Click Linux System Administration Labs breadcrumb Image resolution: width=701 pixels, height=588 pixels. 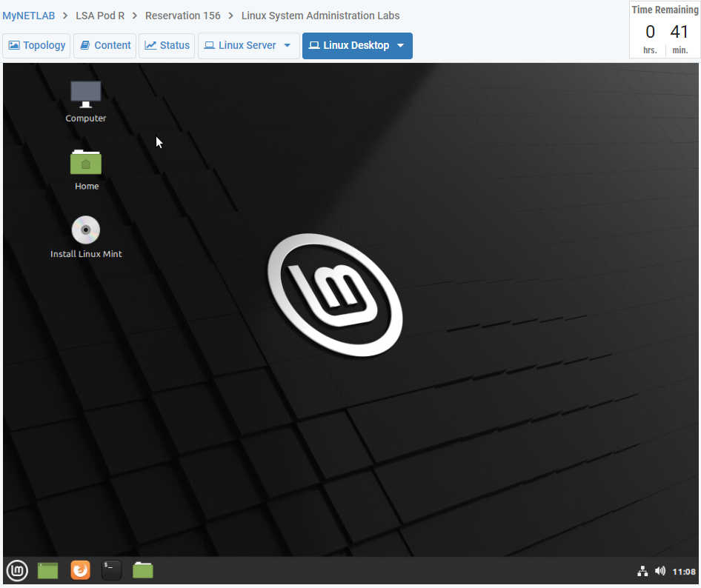[x=321, y=16]
